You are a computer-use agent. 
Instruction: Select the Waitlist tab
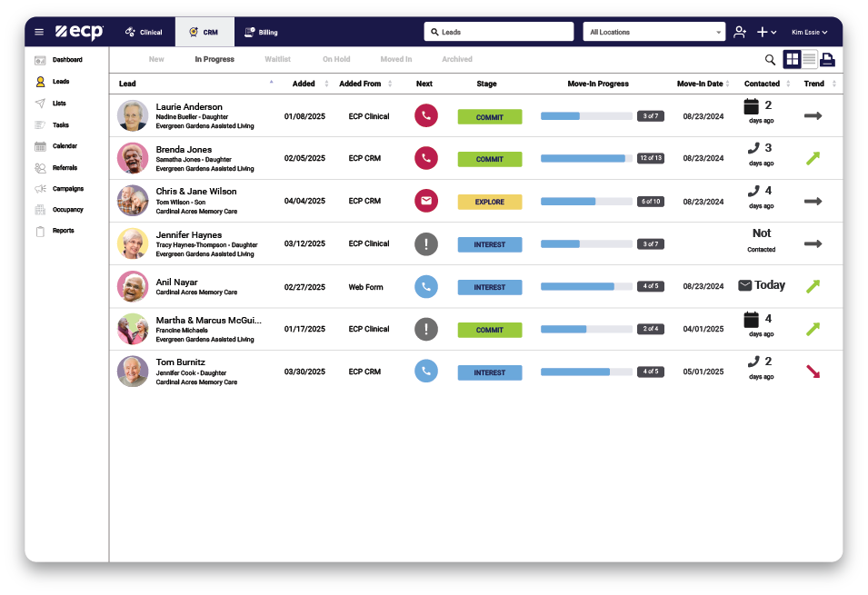277,59
